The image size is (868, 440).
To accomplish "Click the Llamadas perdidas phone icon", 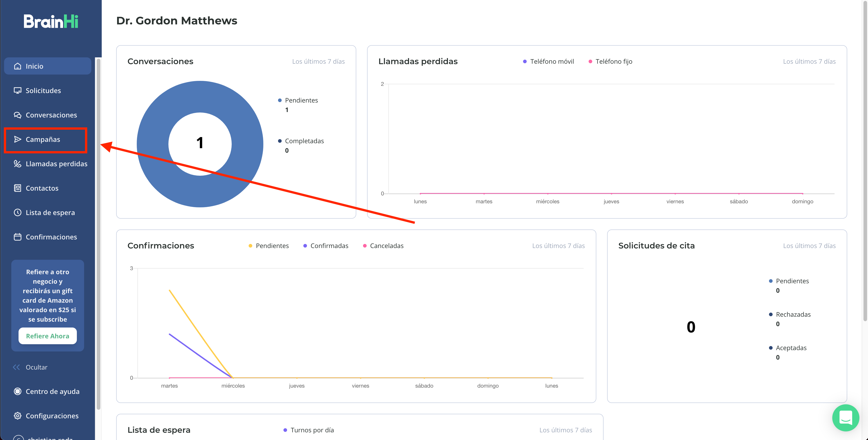I will click(18, 164).
